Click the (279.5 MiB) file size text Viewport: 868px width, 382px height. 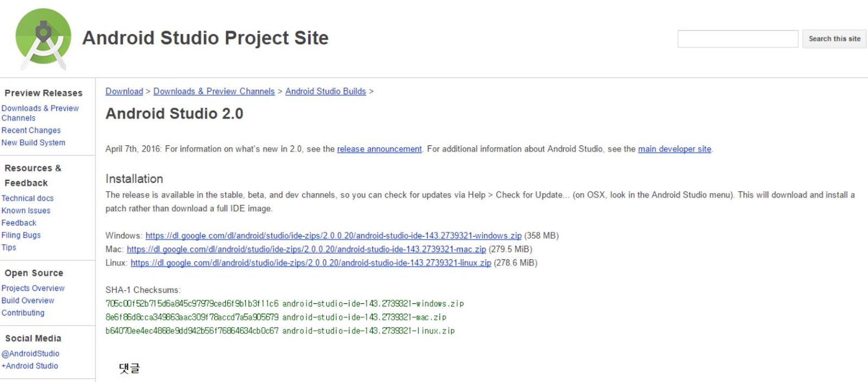[510, 249]
